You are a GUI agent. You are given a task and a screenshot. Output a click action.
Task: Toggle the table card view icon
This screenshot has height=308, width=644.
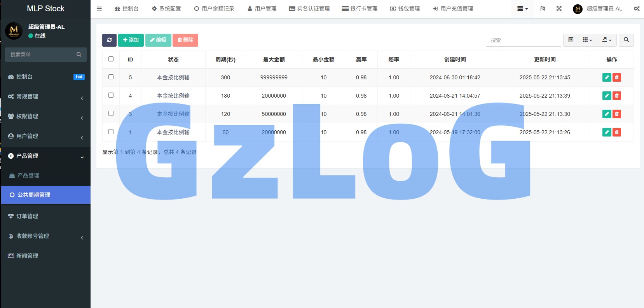pos(571,40)
